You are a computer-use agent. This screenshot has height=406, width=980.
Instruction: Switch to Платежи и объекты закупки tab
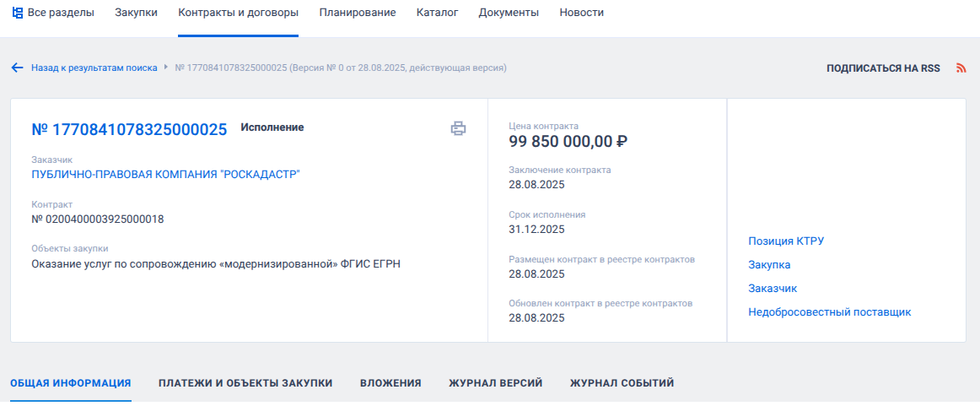(x=245, y=383)
